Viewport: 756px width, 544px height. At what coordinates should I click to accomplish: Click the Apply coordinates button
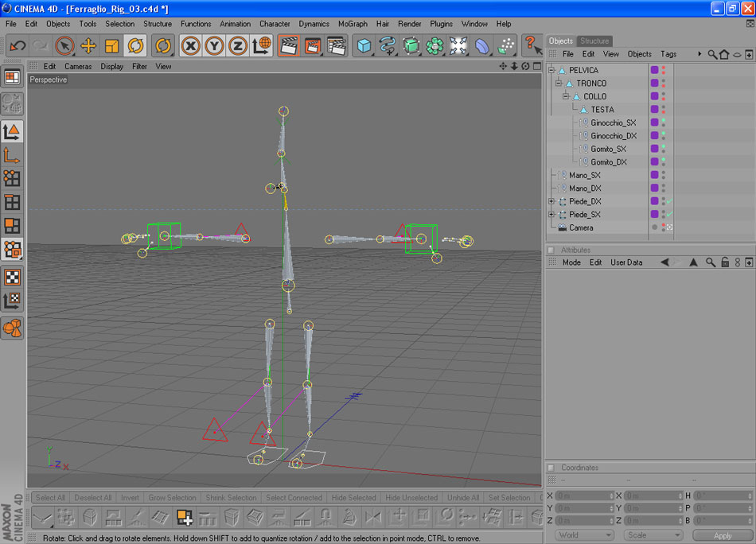point(722,535)
